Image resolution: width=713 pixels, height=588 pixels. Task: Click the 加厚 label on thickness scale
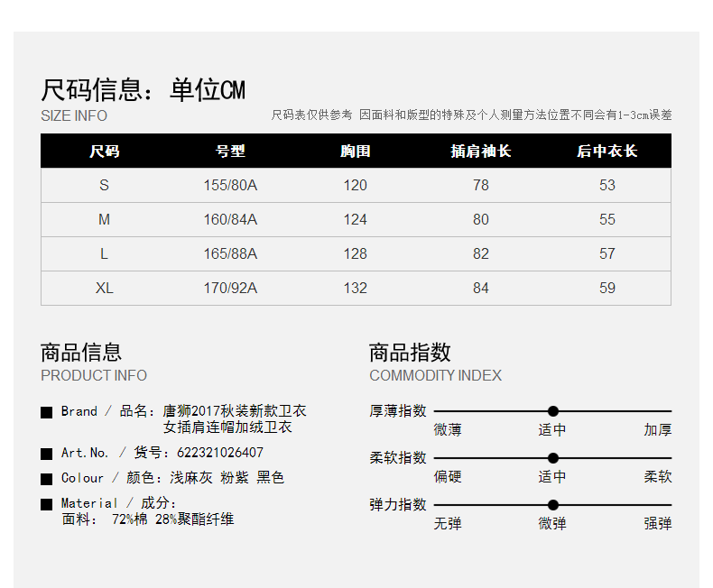click(x=658, y=429)
